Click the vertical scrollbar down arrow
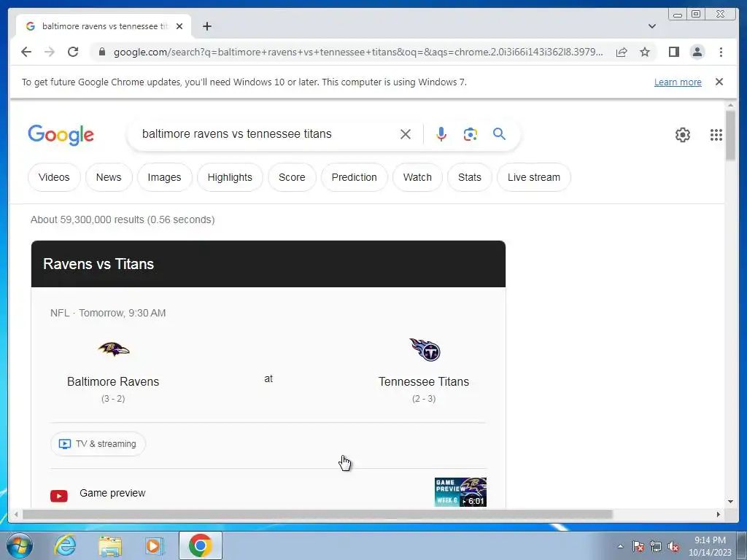Image resolution: width=747 pixels, height=560 pixels. point(730,502)
